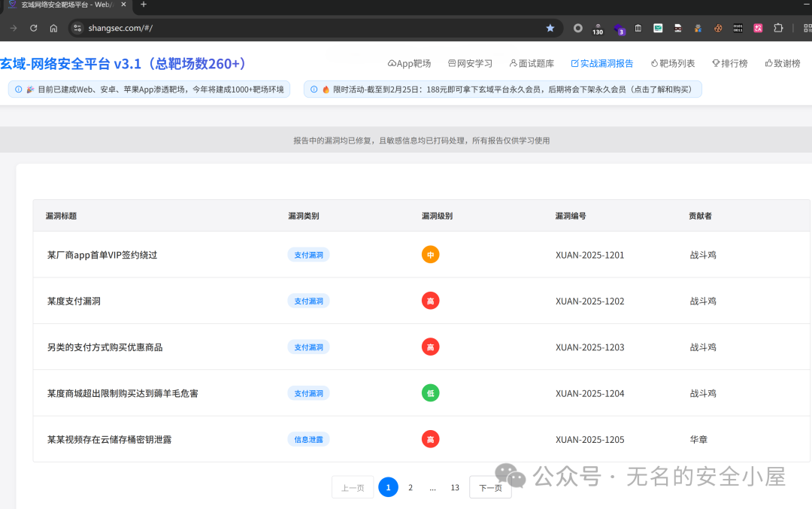The image size is (812, 509).
Task: Open the cookie editor extension icon
Action: click(x=718, y=28)
